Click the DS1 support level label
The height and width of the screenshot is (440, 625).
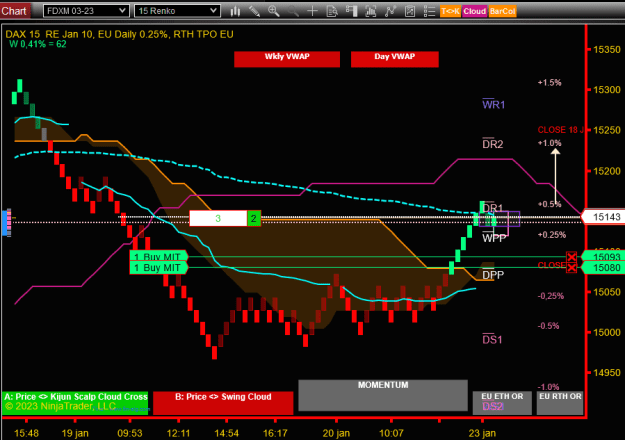coord(492,340)
